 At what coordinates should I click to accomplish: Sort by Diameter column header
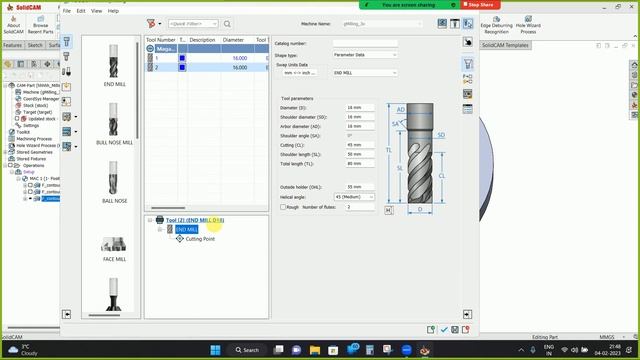click(233, 40)
